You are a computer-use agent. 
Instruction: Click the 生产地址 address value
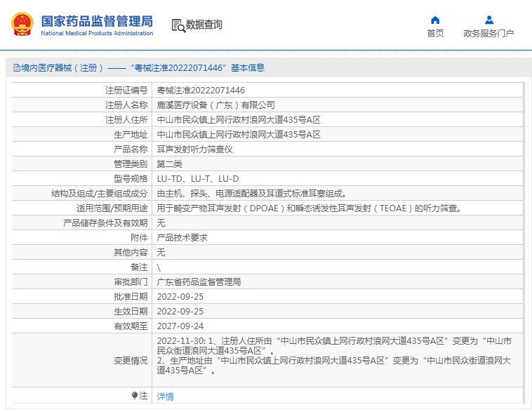coord(239,134)
